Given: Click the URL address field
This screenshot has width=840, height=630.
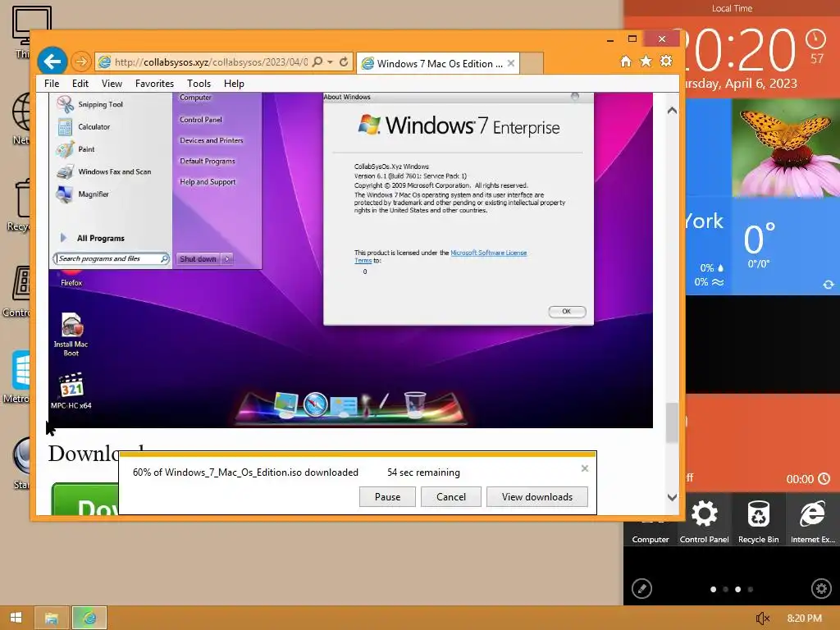Looking at the screenshot, I should point(211,62).
